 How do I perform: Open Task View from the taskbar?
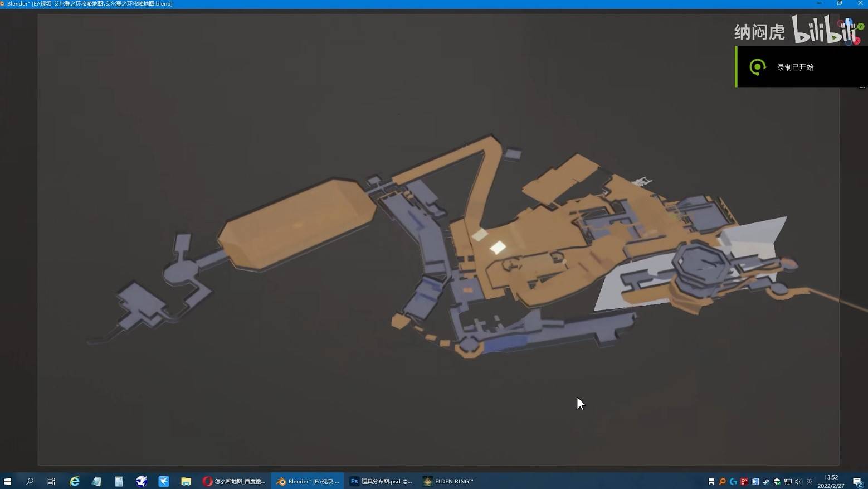pyautogui.click(x=51, y=481)
